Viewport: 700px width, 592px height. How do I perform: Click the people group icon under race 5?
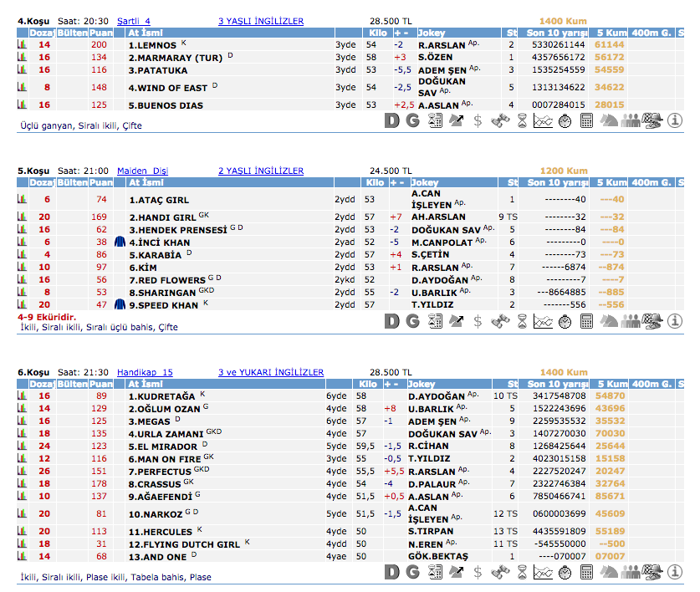point(631,321)
